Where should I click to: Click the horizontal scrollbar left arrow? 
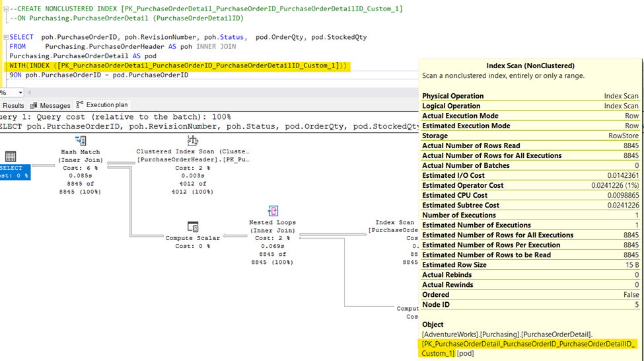point(29,93)
